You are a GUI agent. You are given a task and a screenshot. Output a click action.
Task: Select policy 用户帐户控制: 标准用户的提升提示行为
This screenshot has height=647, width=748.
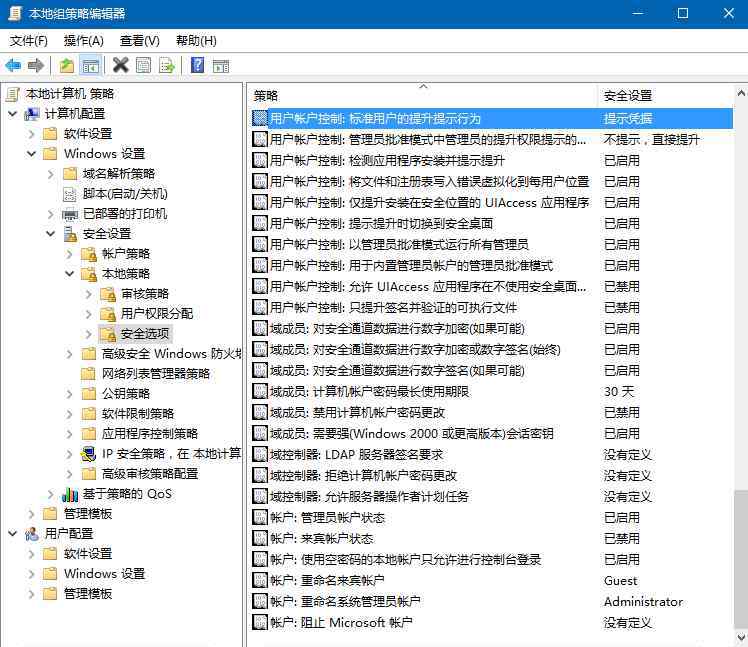point(492,118)
